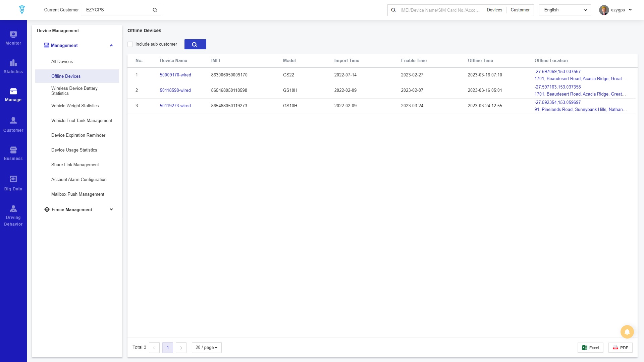This screenshot has width=644, height=362.
Task: Open the Big Data sidebar section
Action: (x=13, y=183)
